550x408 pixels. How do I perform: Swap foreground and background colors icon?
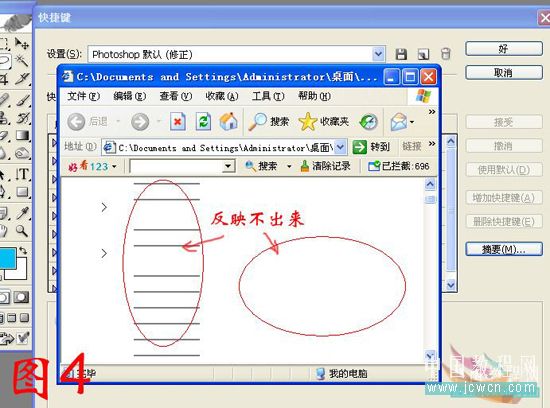point(23,250)
